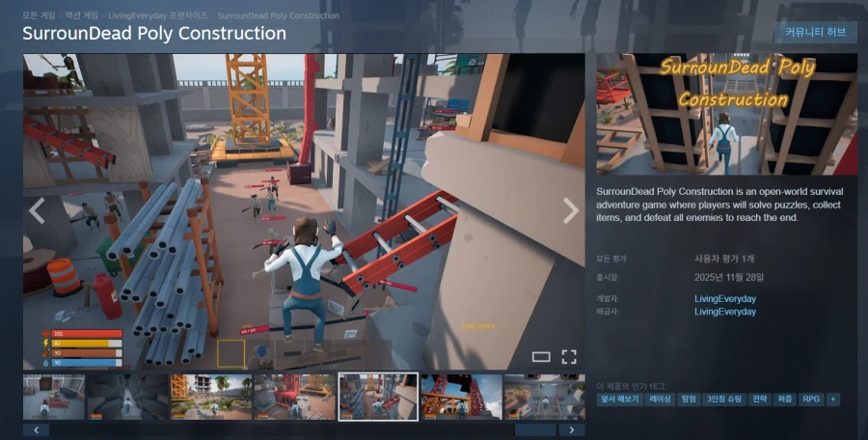
Task: Select the 퍼즐 tag
Action: coord(784,399)
